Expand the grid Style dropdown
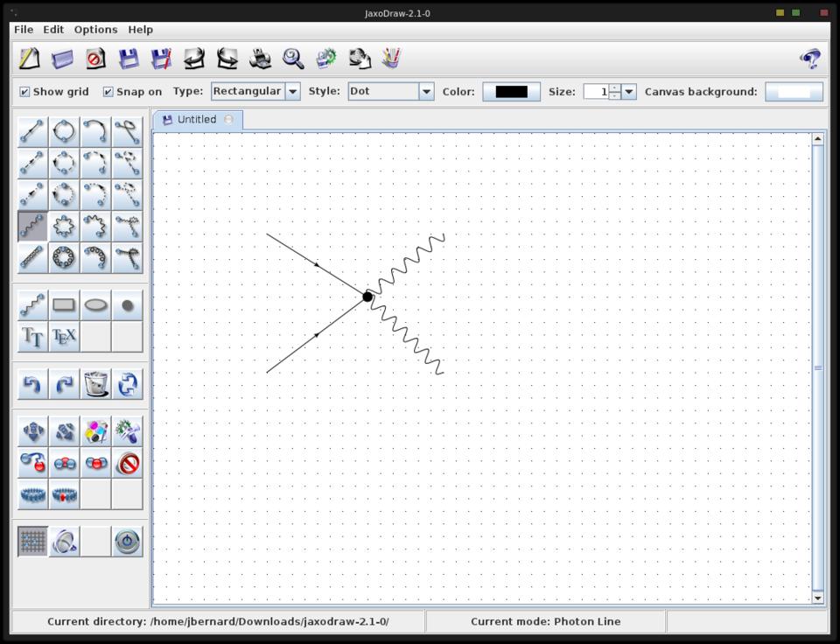The height and width of the screenshot is (644, 840). point(426,92)
